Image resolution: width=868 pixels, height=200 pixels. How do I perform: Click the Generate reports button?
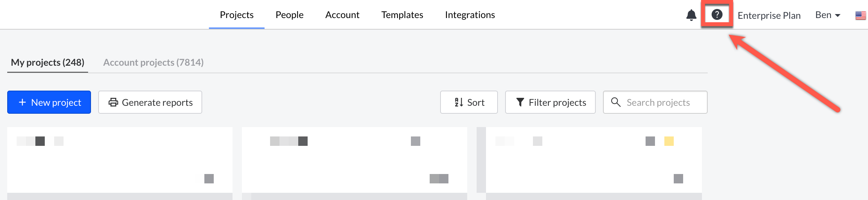[x=150, y=102]
